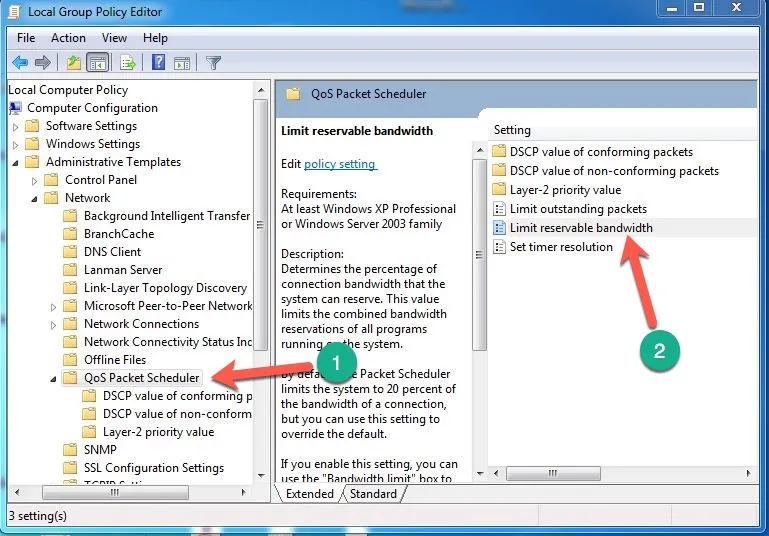The height and width of the screenshot is (536, 769).
Task: Toggle the Show/Hide Console Tree icon
Action: click(97, 63)
